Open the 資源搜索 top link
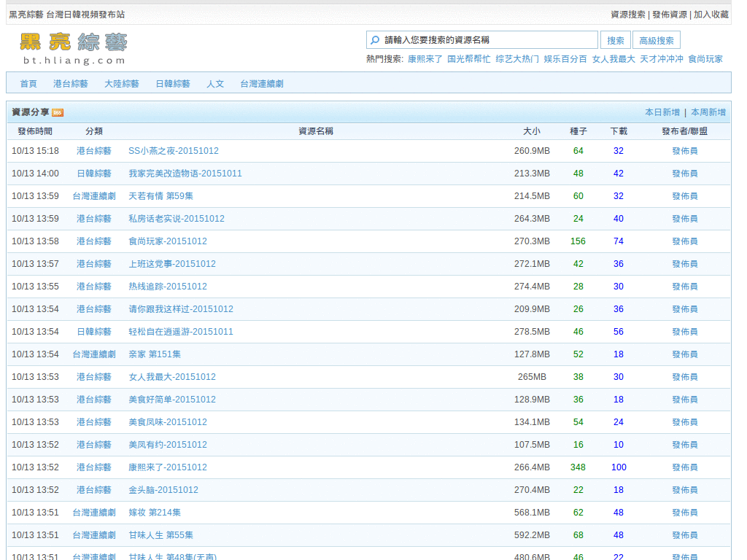747x560 pixels. [628, 15]
